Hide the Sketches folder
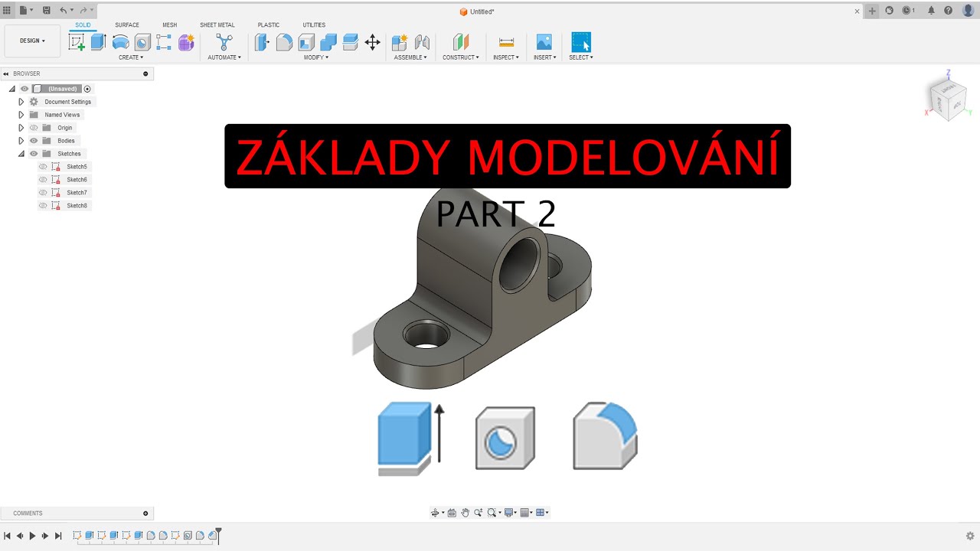This screenshot has width=980, height=551. tap(34, 154)
